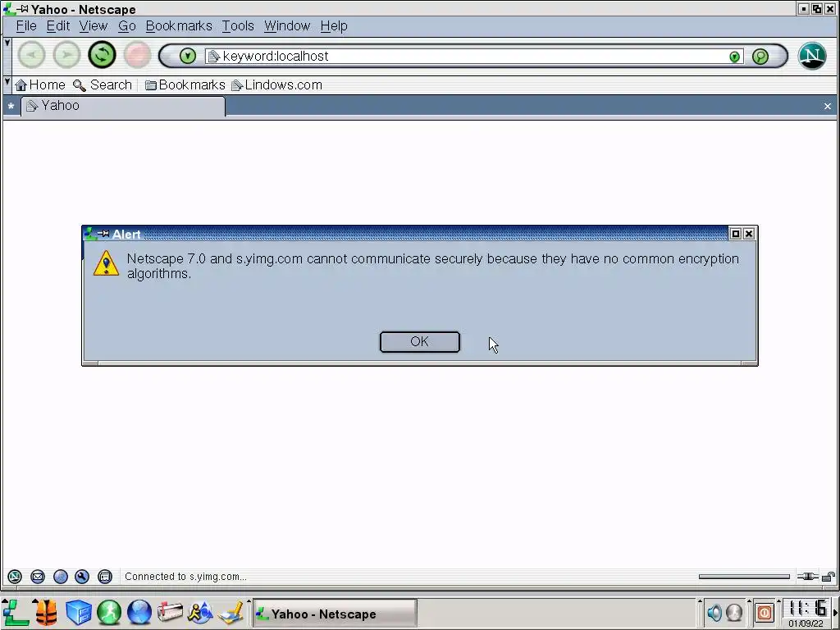Click the red power logout tray icon
Screen dimensions: 840x630
tap(765, 612)
